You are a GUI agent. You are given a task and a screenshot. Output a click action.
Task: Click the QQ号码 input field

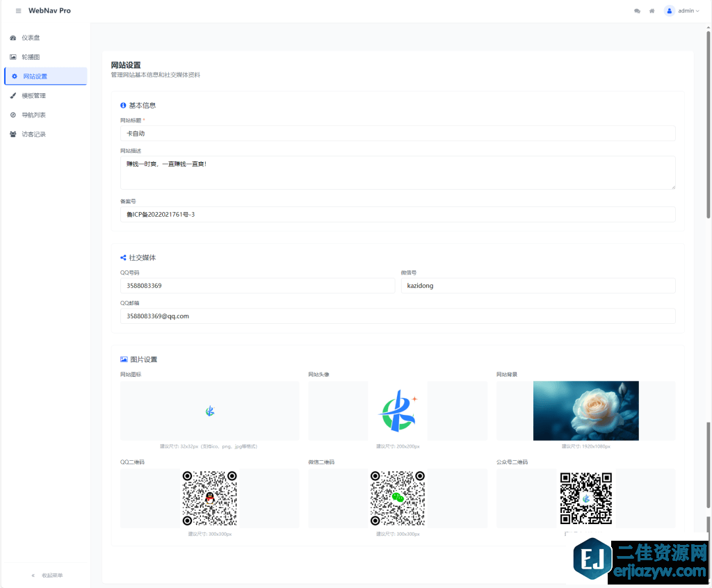click(257, 286)
